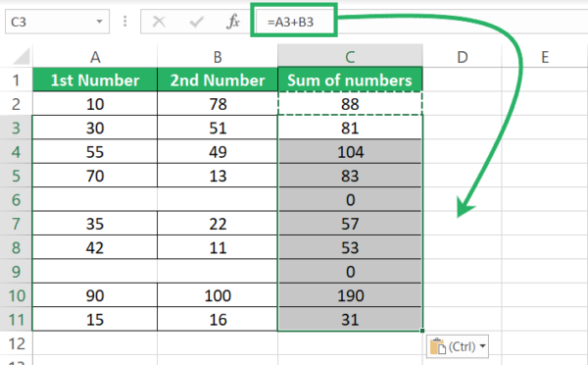Select row 6 header
588x365 pixels.
click(x=16, y=200)
